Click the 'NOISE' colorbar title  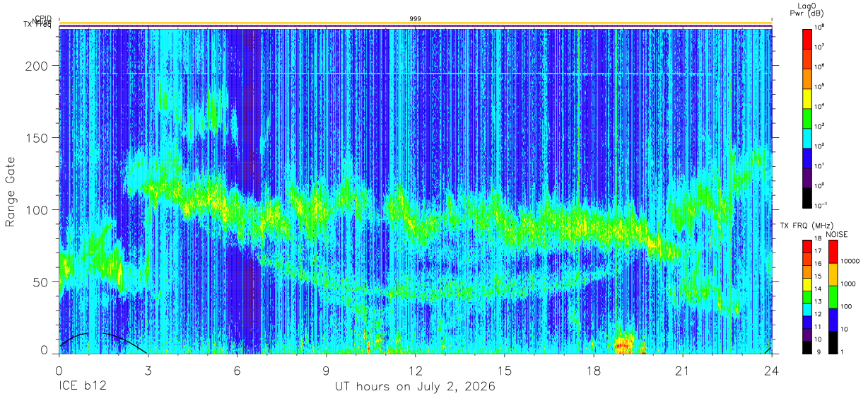click(x=836, y=234)
